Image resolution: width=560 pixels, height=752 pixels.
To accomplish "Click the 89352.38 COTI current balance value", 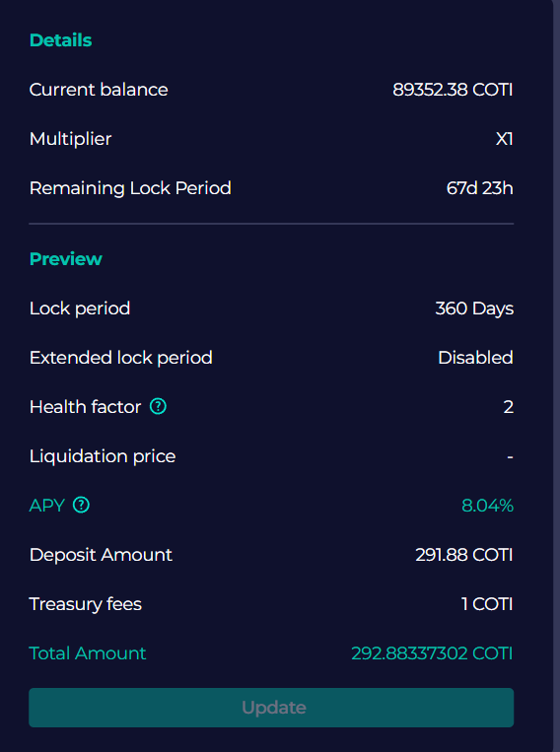I will click(x=453, y=90).
